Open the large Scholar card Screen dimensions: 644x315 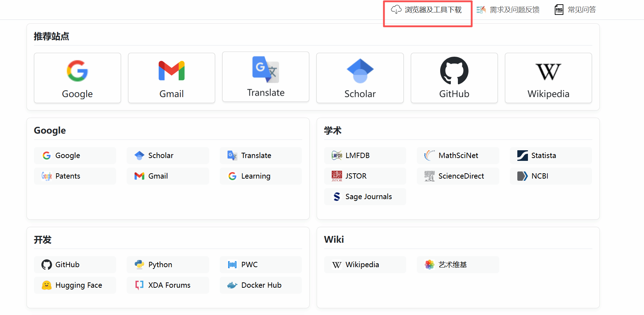360,78
